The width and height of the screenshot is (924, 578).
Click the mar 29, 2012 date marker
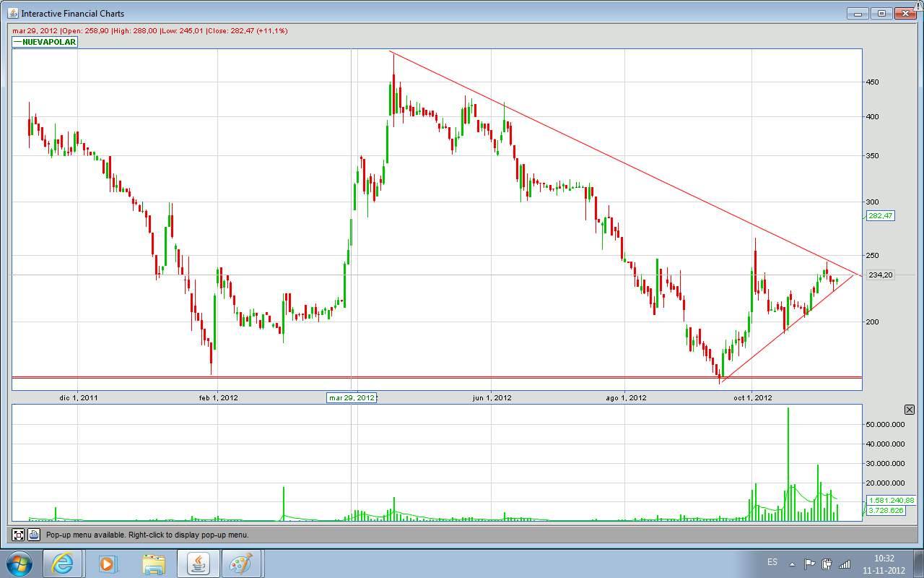pyautogui.click(x=352, y=398)
